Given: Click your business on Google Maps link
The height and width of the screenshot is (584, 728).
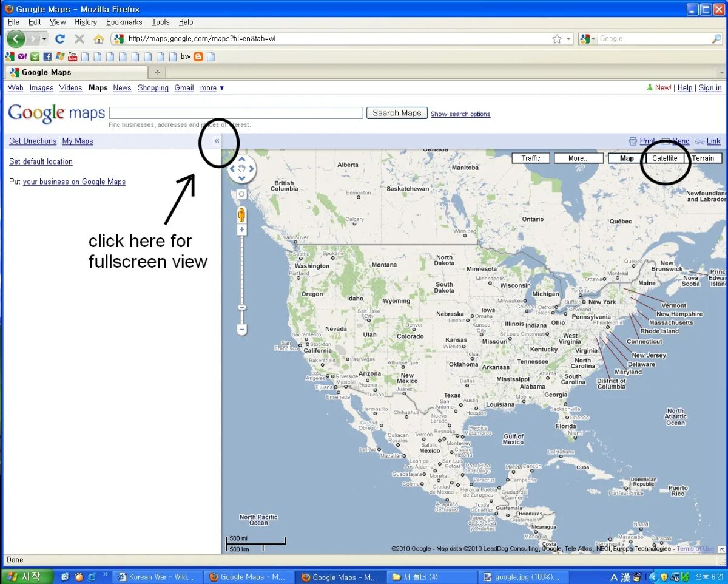Looking at the screenshot, I should tap(74, 182).
